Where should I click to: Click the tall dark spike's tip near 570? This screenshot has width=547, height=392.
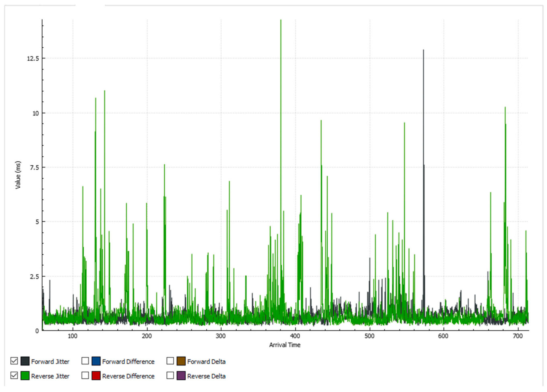[x=423, y=50]
